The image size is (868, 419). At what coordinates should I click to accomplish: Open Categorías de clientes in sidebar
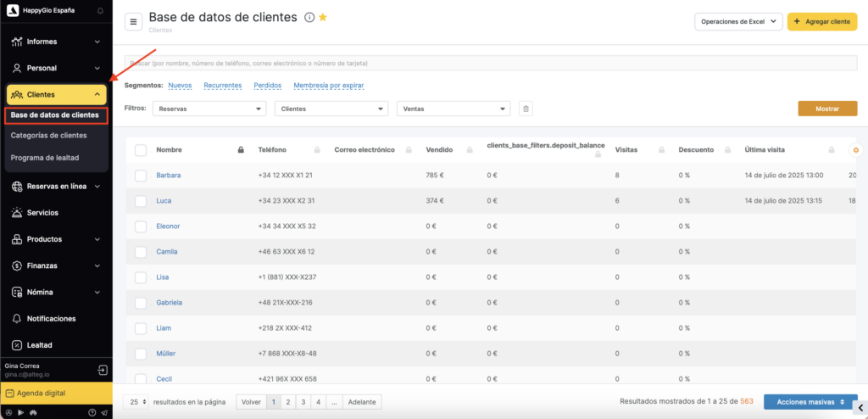click(48, 136)
